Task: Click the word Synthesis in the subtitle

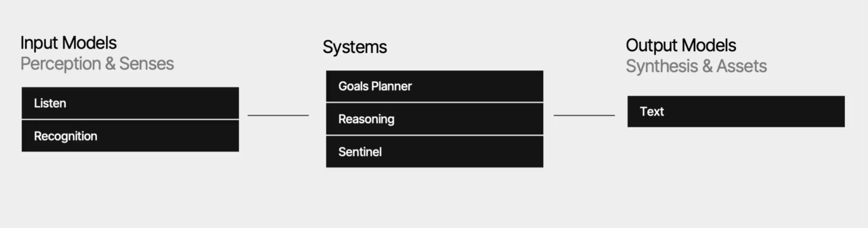Action: click(x=662, y=66)
